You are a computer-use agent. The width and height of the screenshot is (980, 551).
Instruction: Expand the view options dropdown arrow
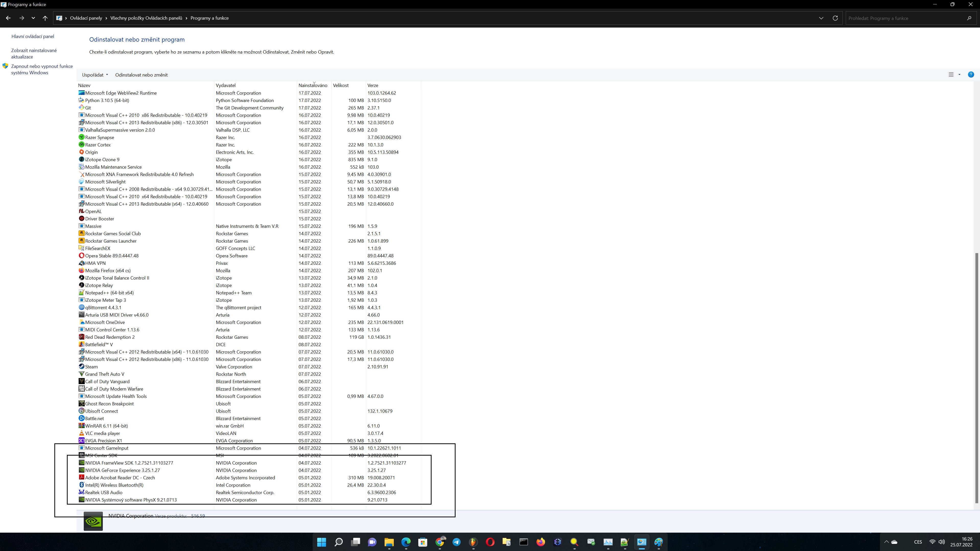pyautogui.click(x=960, y=74)
